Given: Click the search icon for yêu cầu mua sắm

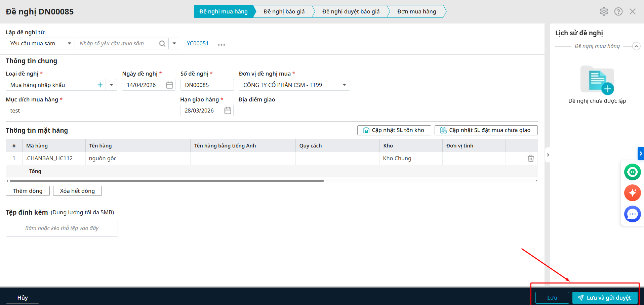Looking at the screenshot, I should pos(162,44).
